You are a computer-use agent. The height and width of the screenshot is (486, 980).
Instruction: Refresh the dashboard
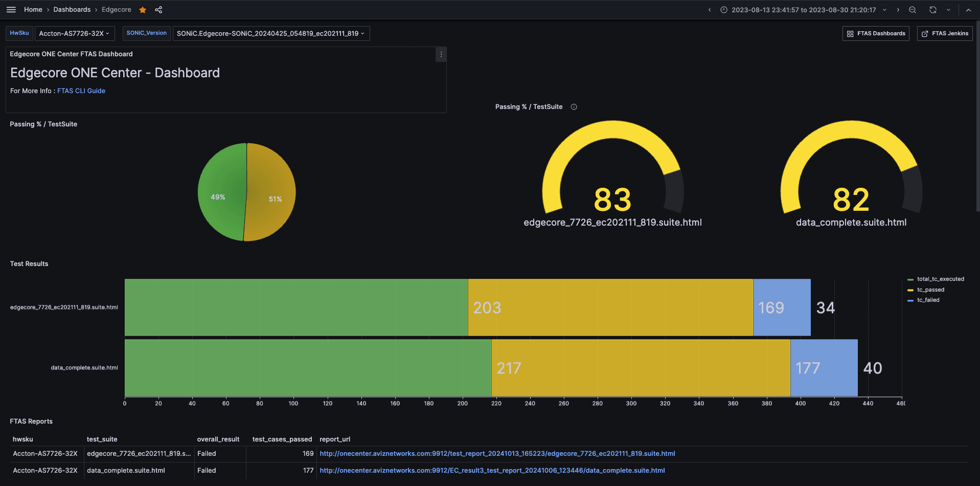tap(933, 10)
